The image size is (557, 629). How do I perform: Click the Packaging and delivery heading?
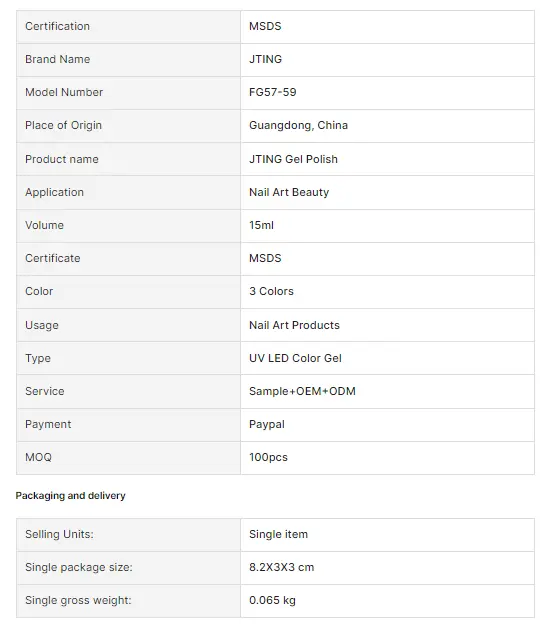71,496
